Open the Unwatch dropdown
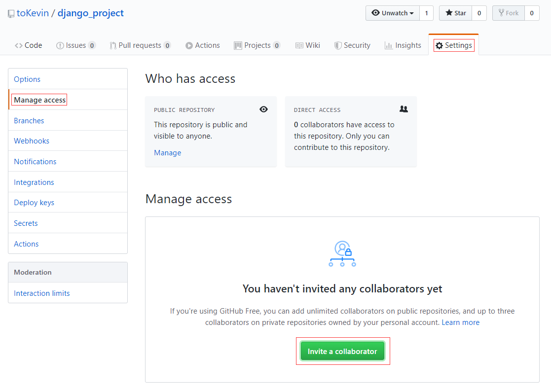 pos(393,13)
